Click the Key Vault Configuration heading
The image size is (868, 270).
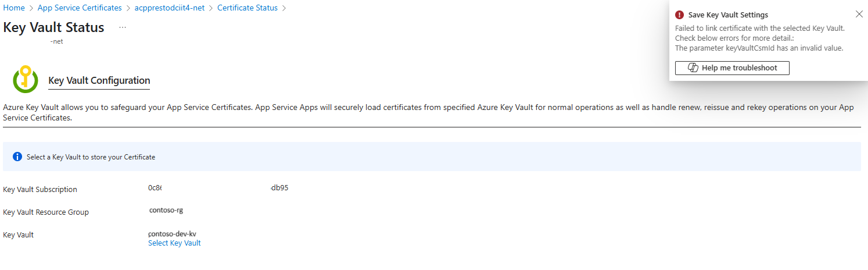pyautogui.click(x=99, y=81)
